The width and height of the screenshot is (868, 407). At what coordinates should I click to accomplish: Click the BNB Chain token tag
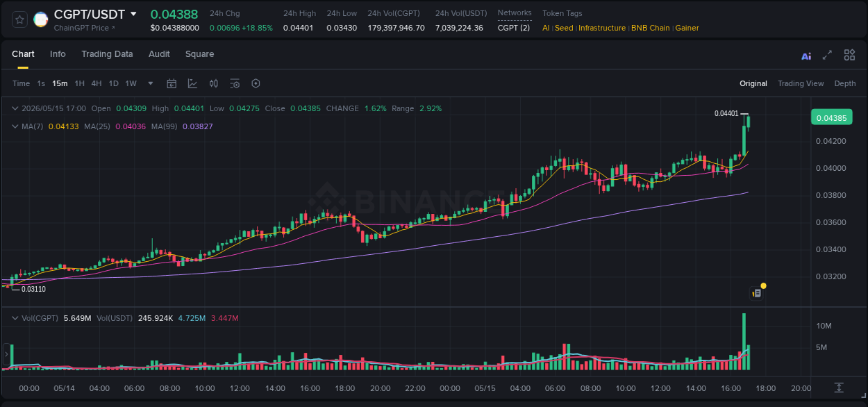tap(651, 28)
